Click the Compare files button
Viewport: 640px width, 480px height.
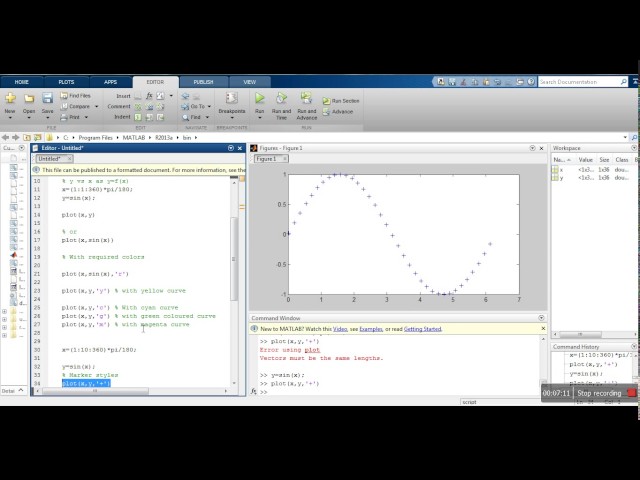click(x=76, y=106)
